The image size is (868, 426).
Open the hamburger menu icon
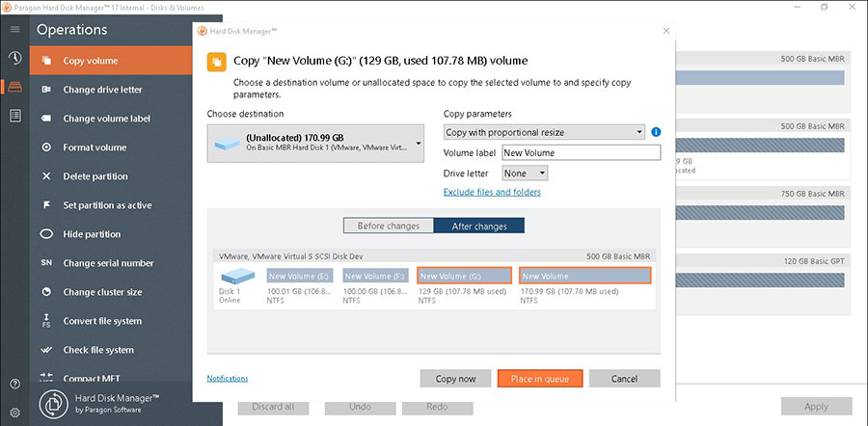pos(14,29)
